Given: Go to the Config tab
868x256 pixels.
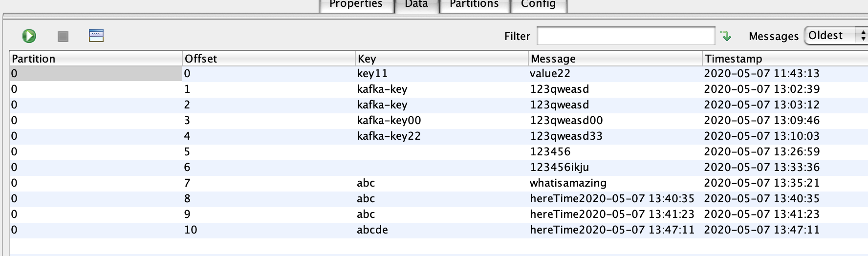Looking at the screenshot, I should click(538, 4).
